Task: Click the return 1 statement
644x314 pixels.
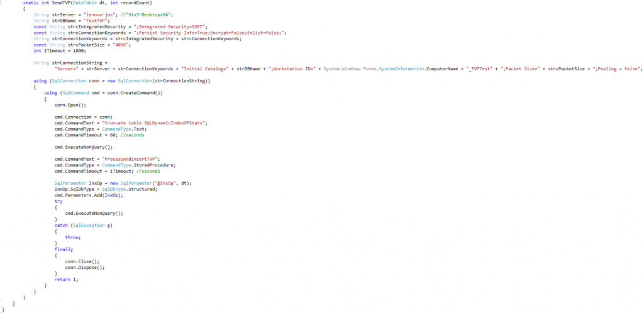Action: point(67,279)
